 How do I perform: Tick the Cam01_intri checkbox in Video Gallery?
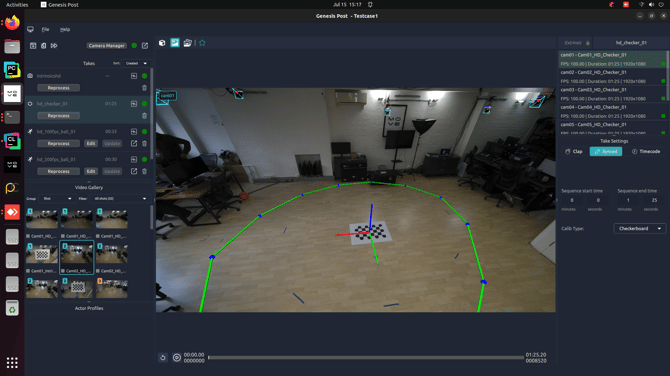click(28, 271)
